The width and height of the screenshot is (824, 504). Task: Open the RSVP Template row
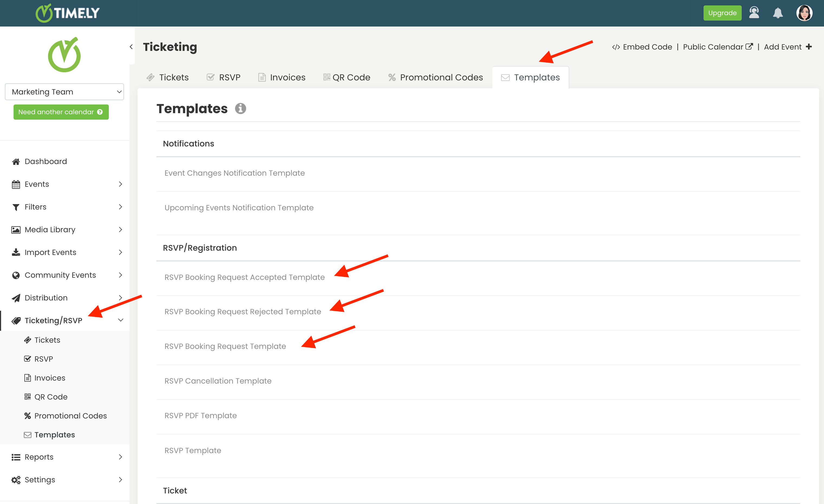pos(478,451)
